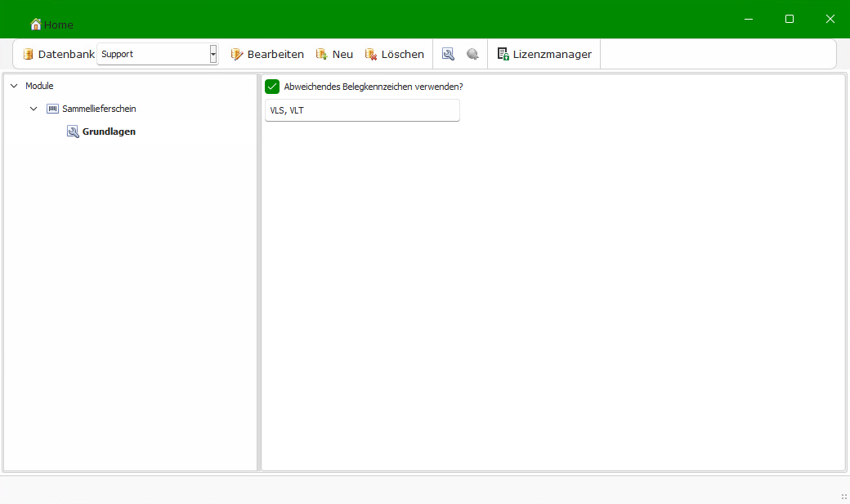Open the Home tab

click(52, 25)
